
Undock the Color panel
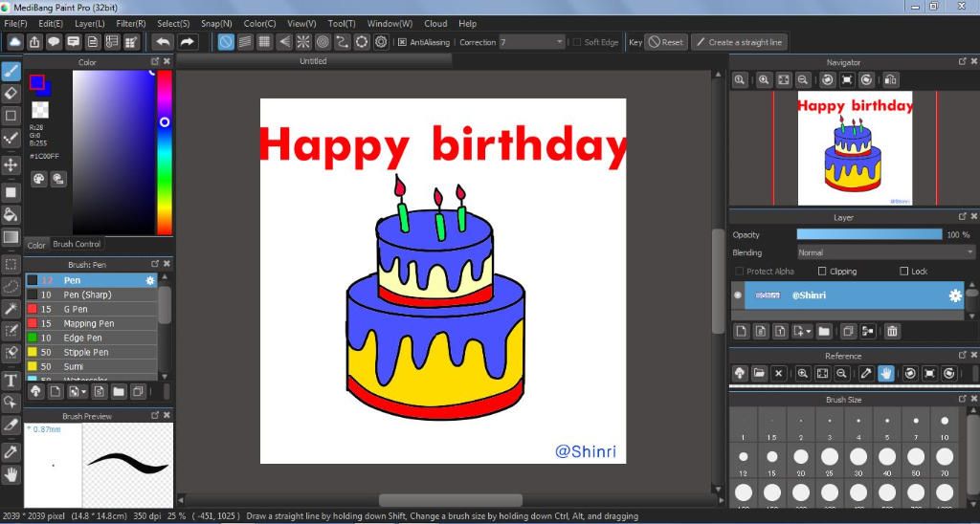pos(155,62)
